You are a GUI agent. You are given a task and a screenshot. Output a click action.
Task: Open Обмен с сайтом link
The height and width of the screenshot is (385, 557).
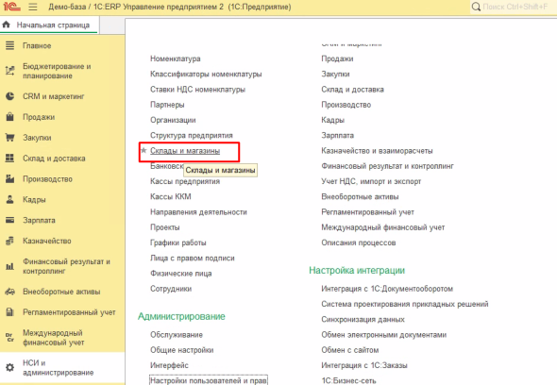point(350,350)
